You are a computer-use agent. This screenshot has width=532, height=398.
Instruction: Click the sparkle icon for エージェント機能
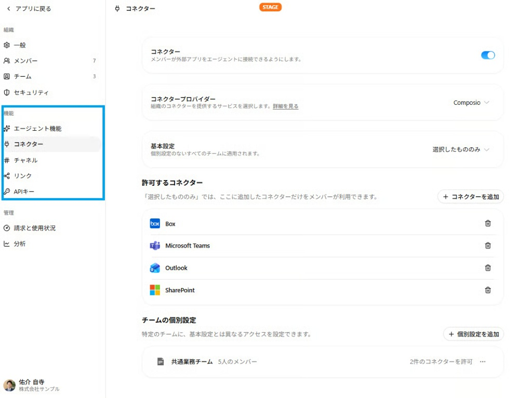(x=6, y=129)
